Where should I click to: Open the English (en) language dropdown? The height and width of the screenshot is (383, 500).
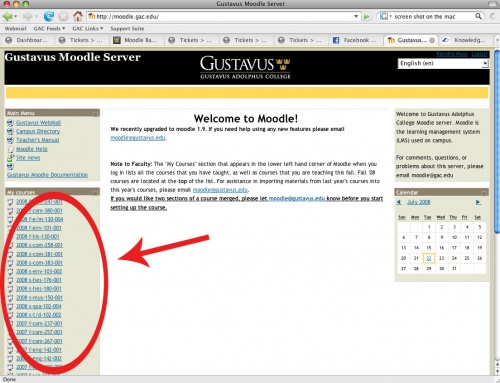[x=443, y=63]
